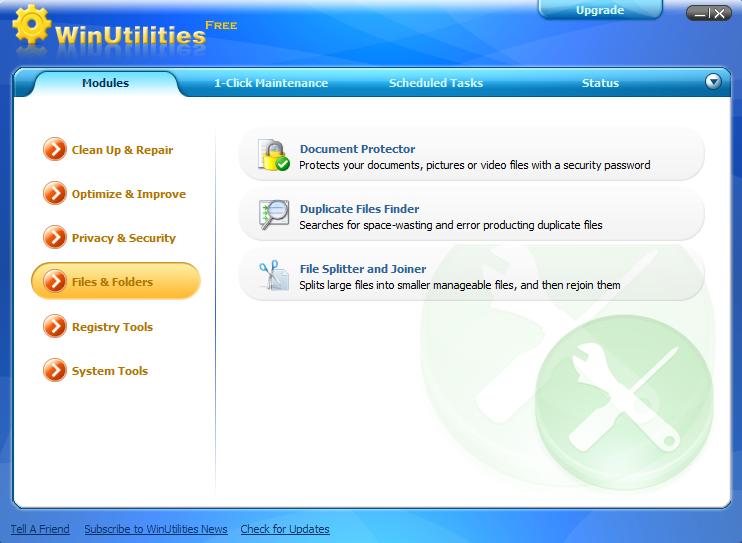Click the File Splitter scissors icon
The height and width of the screenshot is (543, 742).
coord(273,275)
